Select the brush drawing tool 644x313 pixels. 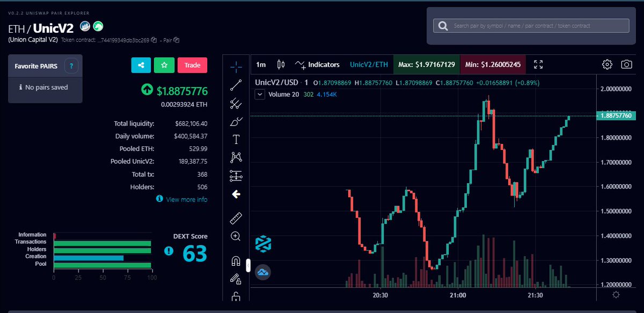(236, 121)
